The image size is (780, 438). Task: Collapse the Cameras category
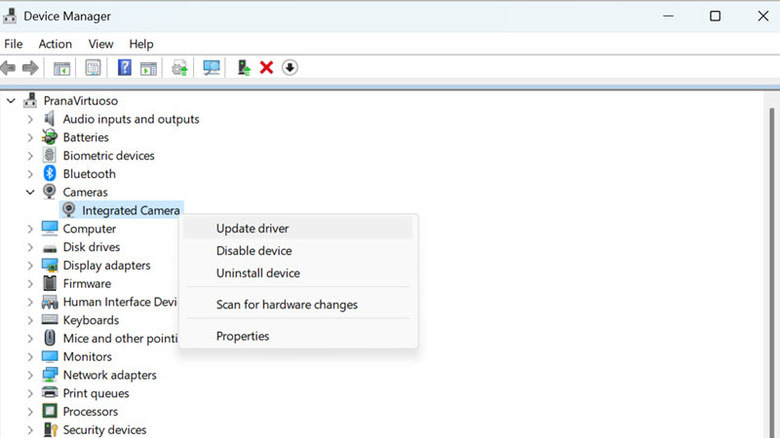point(30,192)
